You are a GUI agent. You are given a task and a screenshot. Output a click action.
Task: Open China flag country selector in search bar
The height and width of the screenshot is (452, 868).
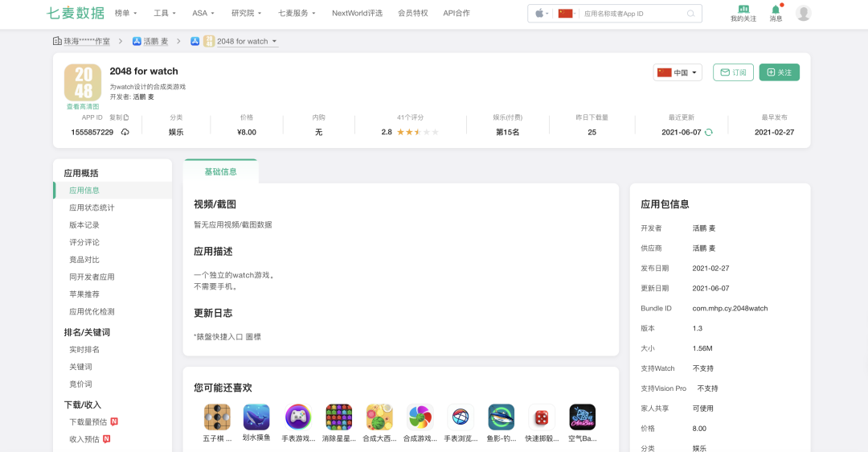click(567, 14)
